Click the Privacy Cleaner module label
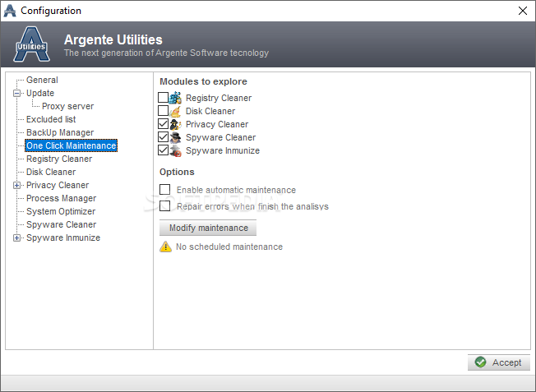 point(217,124)
